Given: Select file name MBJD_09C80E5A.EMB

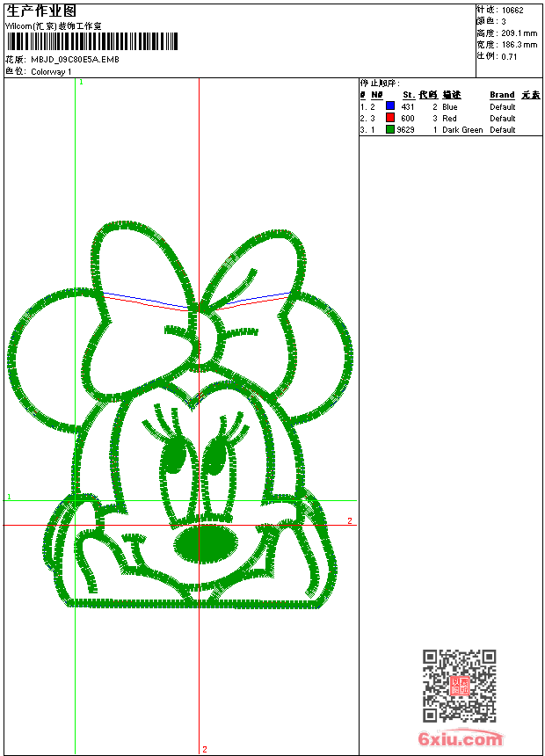Looking at the screenshot, I should coord(75,59).
